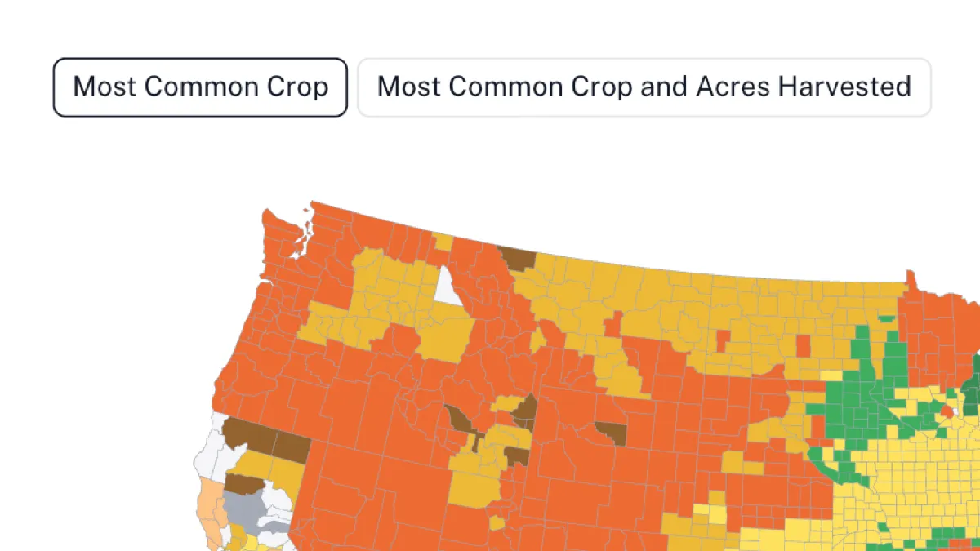
Task: Click the white triangular county in the northwest
Action: pos(447,287)
